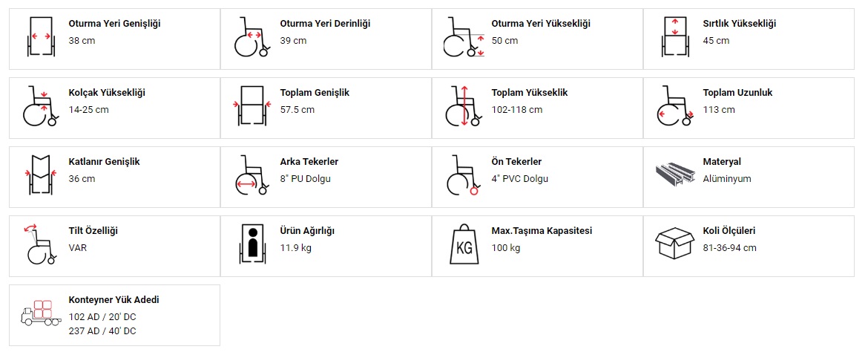This screenshot has height=355, width=868.
Task: Click the Alüminyum material value text
Action: [727, 179]
